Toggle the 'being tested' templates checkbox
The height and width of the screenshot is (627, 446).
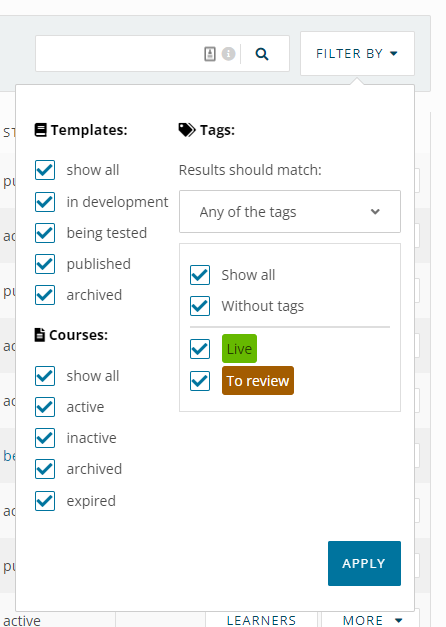(45, 233)
